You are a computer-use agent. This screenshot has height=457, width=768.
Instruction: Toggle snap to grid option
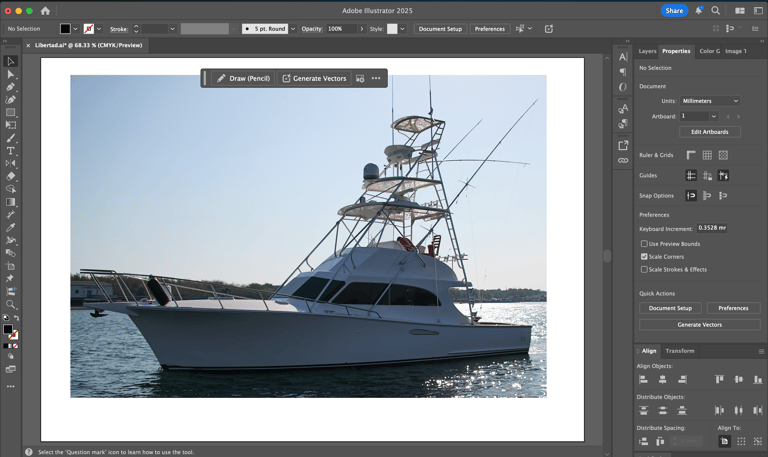pos(723,195)
